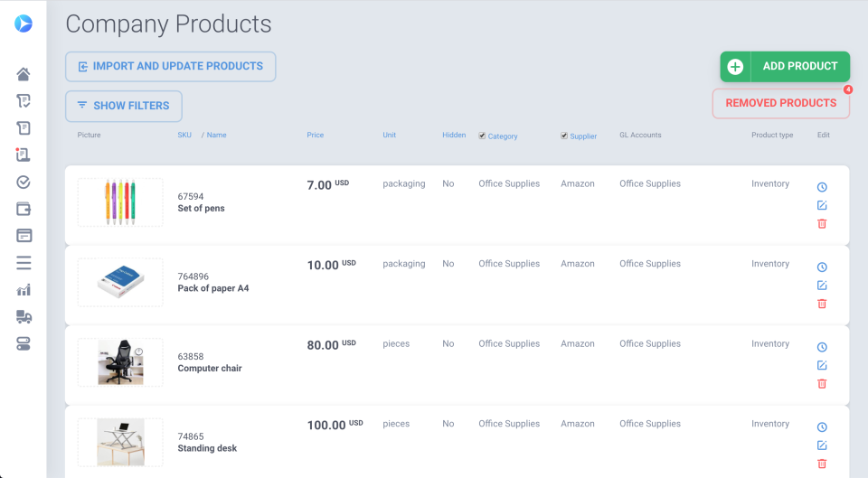Delete the Computer chair product
The image size is (868, 478).
pyautogui.click(x=822, y=384)
